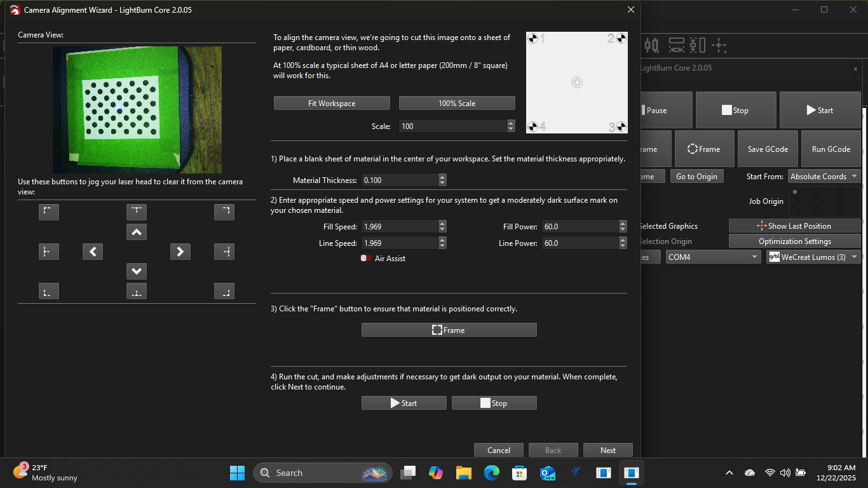Expand the COM4 port dropdown

click(752, 257)
